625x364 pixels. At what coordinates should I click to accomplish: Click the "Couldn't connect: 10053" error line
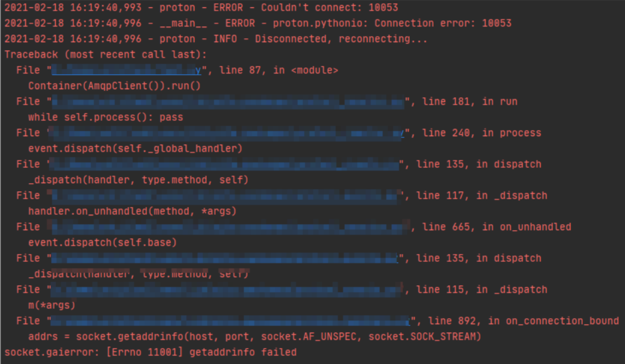(x=201, y=8)
